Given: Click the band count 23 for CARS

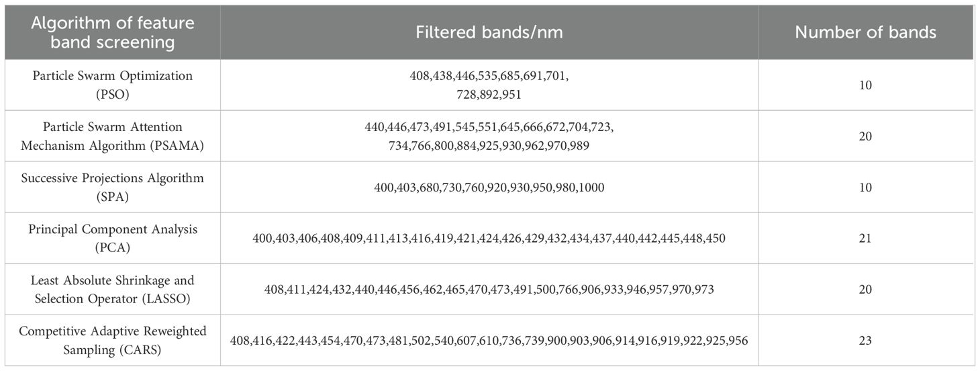Looking at the screenshot, I should point(865,341).
